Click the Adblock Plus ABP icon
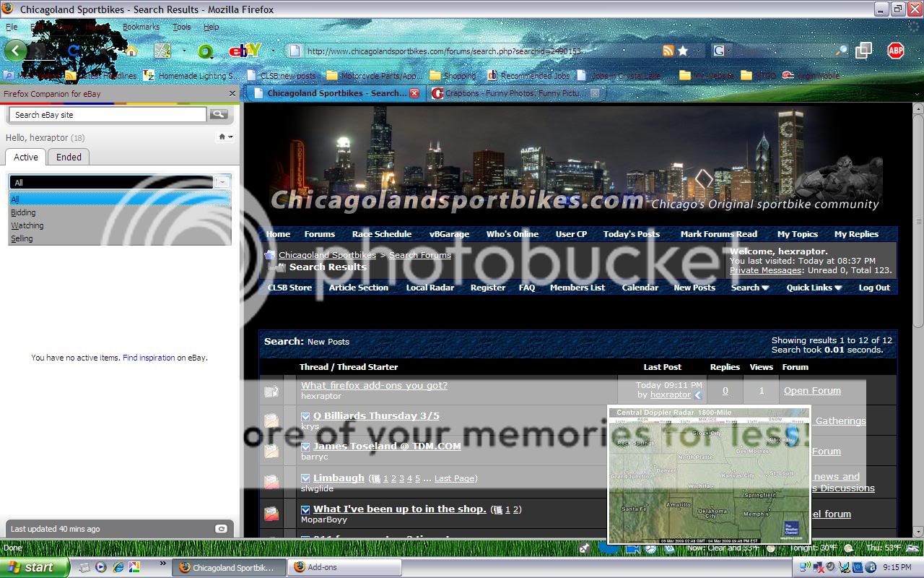This screenshot has width=924, height=578. 895,50
